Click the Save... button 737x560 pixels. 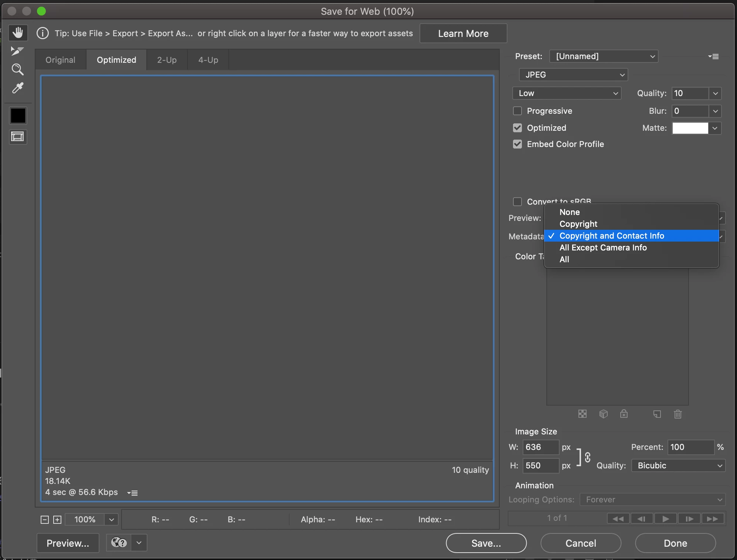pos(486,543)
